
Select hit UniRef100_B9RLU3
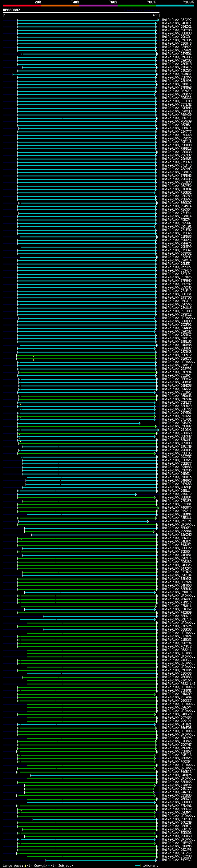pos(176,342)
